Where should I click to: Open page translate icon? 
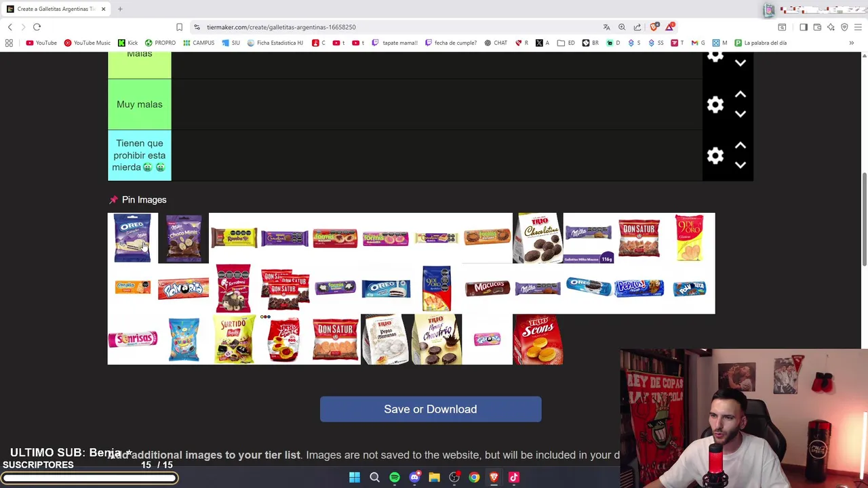point(606,27)
